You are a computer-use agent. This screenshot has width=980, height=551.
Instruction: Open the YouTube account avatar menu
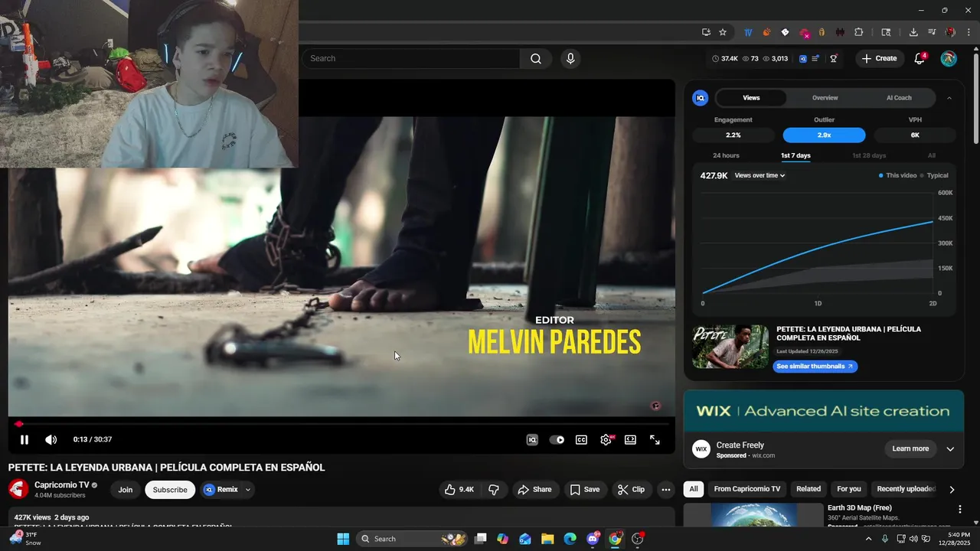949,59
